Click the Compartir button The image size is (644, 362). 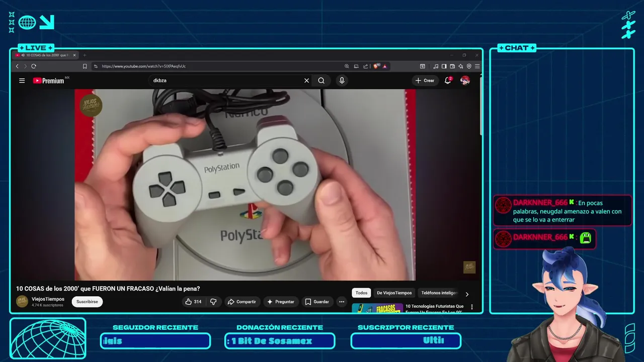[x=242, y=302]
